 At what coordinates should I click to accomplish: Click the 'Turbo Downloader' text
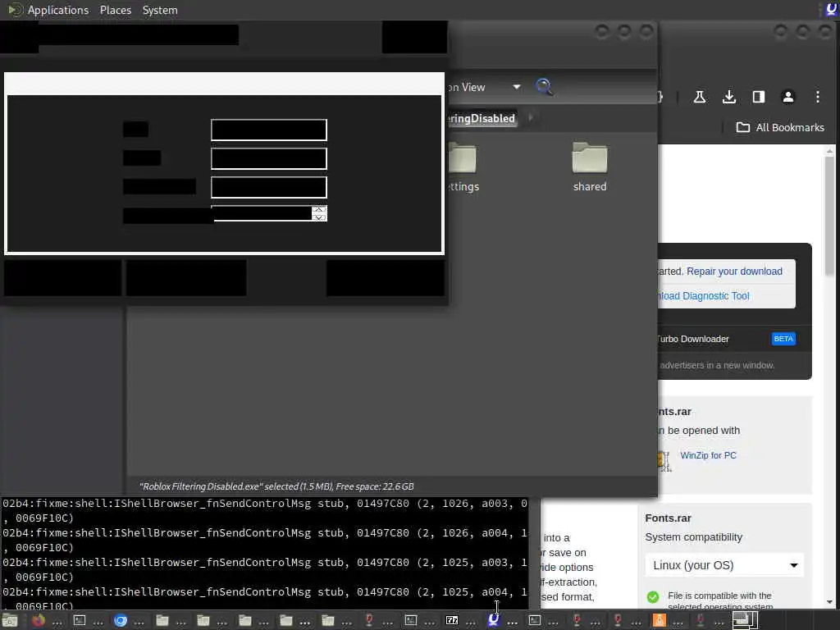point(693,339)
